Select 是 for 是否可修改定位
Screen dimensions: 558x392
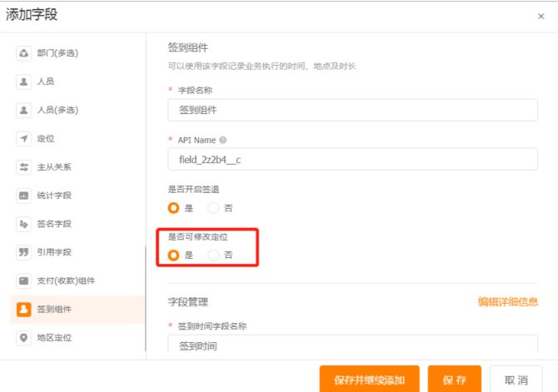[174, 255]
